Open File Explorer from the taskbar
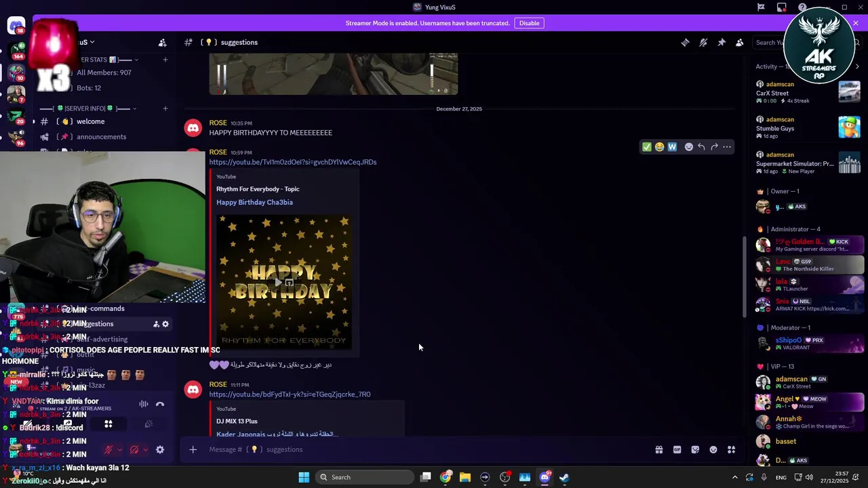This screenshot has height=488, width=868. tap(465, 477)
